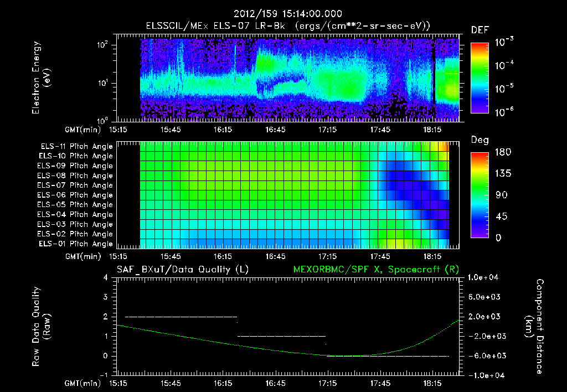Click 16:45 time tick under the spectrogram
567x392 pixels.
pyautogui.click(x=275, y=130)
